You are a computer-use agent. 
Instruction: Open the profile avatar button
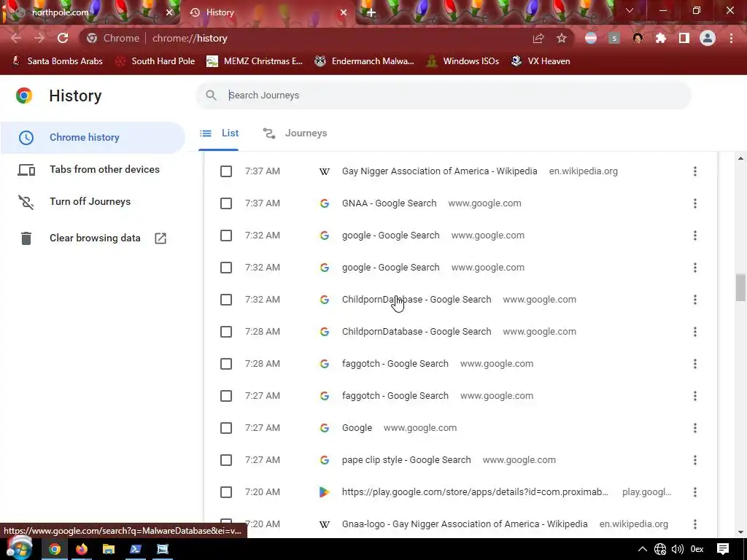[x=708, y=38]
